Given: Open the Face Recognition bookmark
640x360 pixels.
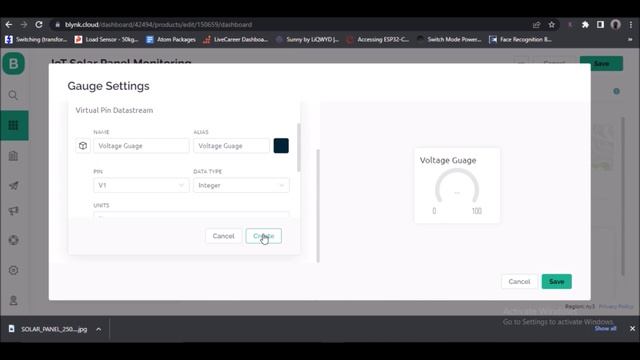Looking at the screenshot, I should [520, 40].
